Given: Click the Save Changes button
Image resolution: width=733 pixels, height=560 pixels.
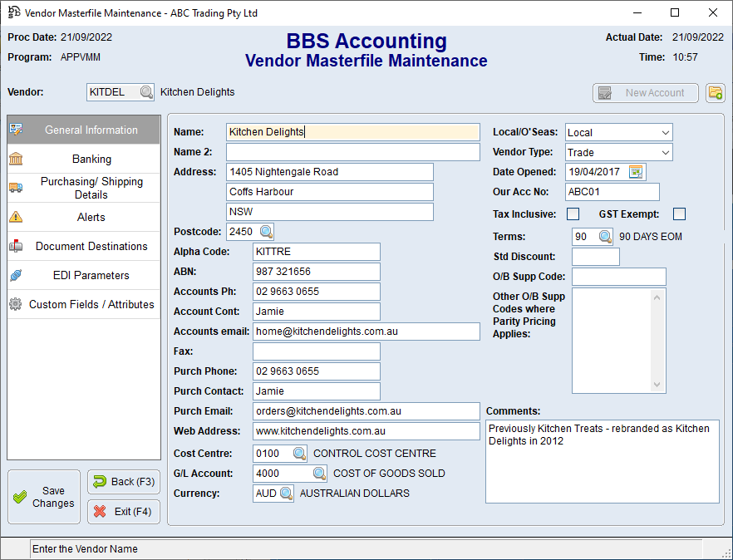Looking at the screenshot, I should coord(44,497).
